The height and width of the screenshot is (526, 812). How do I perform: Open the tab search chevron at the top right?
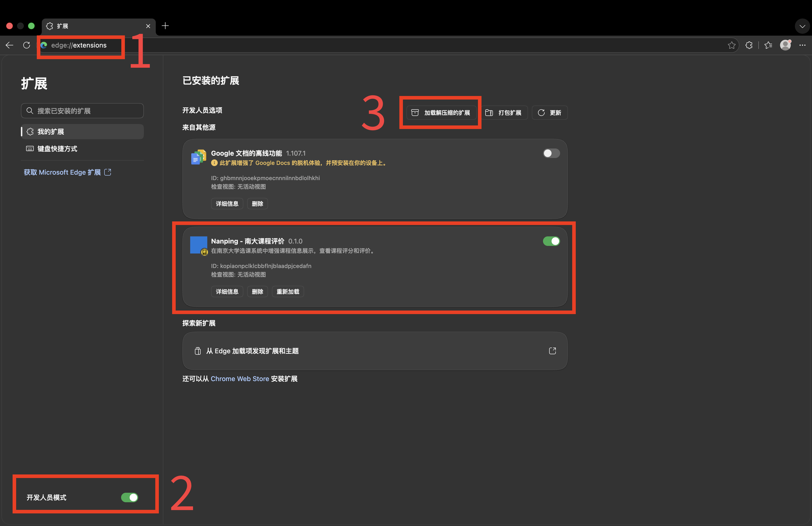click(802, 26)
